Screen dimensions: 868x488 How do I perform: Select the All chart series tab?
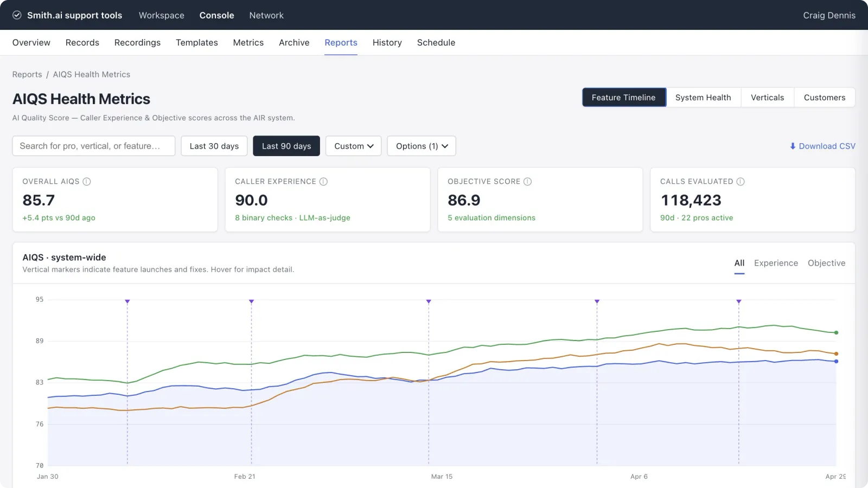pos(739,263)
